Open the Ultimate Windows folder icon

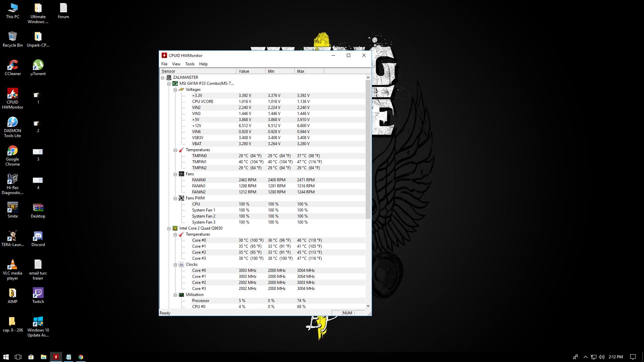click(38, 13)
